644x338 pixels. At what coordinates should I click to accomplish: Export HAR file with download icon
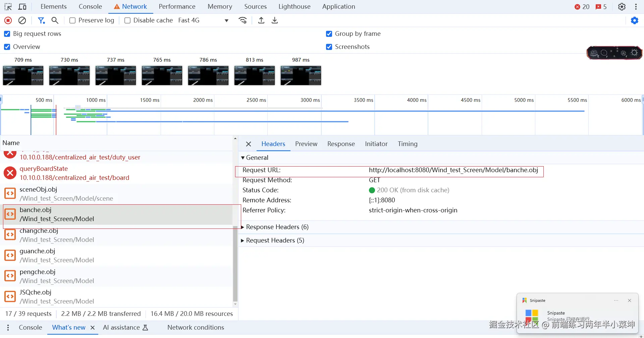tap(275, 20)
